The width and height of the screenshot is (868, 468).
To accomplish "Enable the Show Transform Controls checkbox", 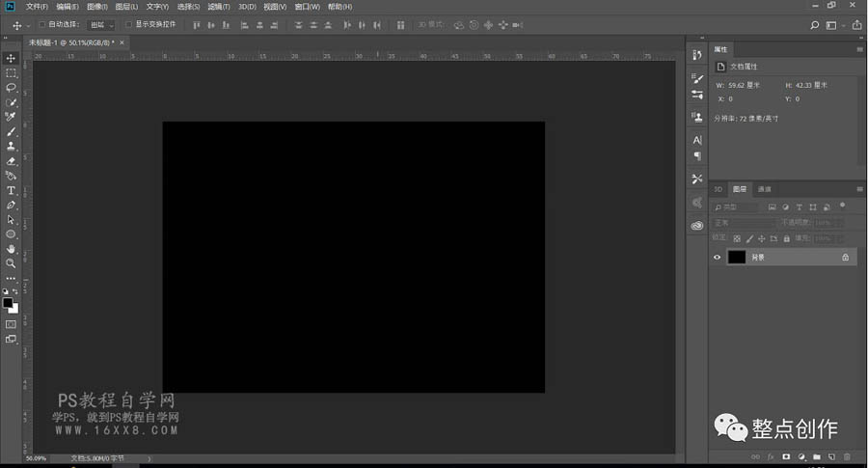I will click(x=128, y=24).
